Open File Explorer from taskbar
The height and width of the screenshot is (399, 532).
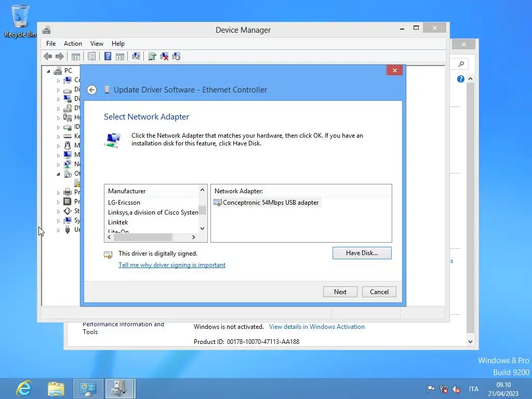coord(56,389)
